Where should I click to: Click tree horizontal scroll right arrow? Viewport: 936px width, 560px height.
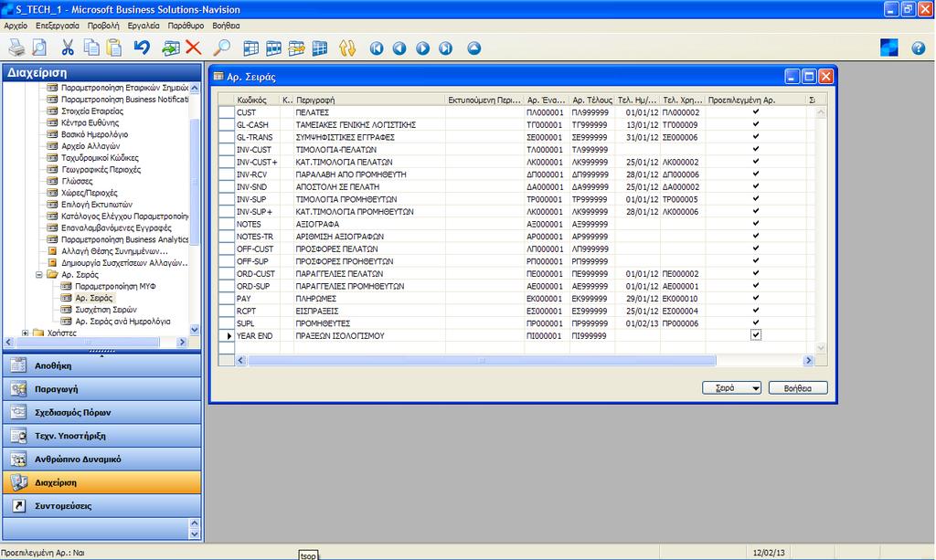[x=182, y=343]
